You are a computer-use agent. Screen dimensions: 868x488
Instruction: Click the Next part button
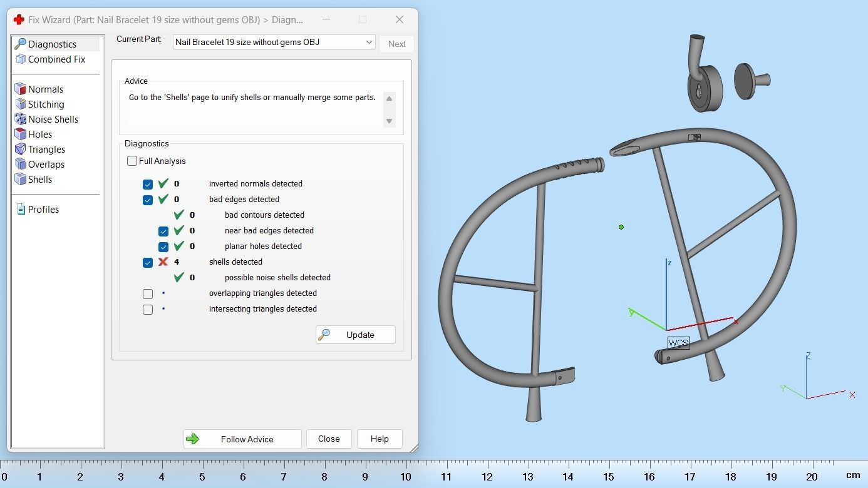click(x=396, y=43)
